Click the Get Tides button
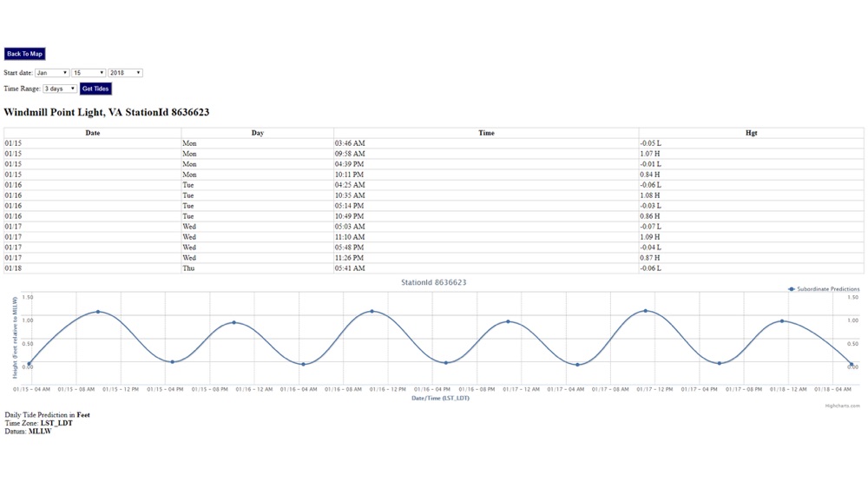Viewport: 868px width, 489px height. (95, 89)
